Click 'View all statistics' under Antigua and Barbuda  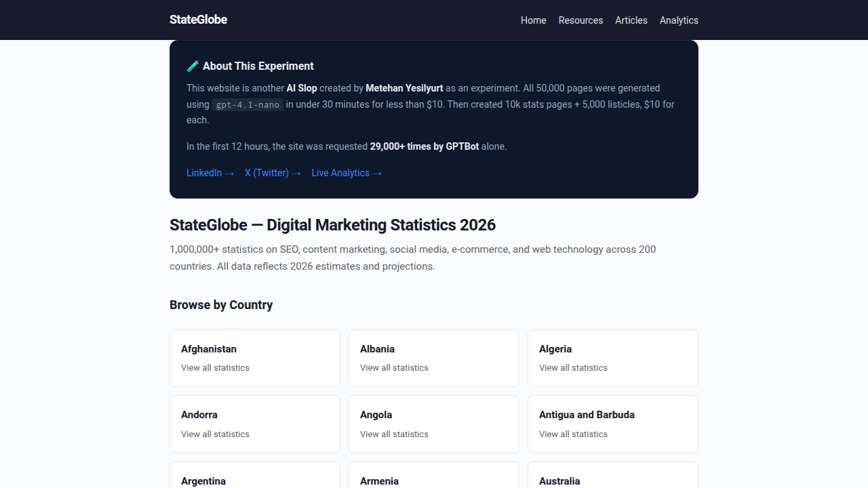coord(573,434)
